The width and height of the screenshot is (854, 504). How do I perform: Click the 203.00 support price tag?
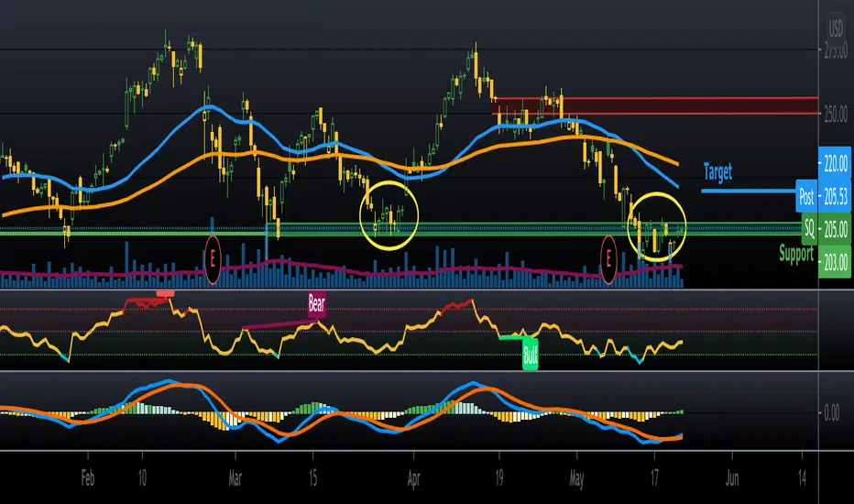[x=835, y=261]
